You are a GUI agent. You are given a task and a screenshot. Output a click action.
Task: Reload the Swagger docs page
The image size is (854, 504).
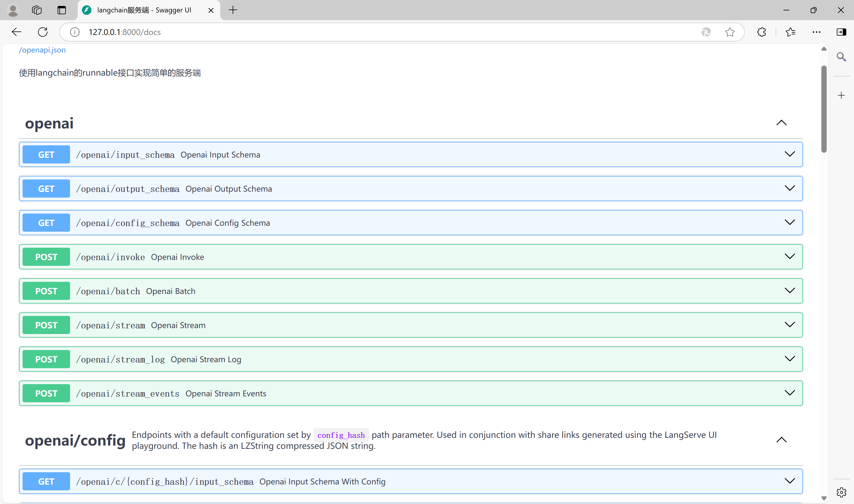tap(43, 32)
